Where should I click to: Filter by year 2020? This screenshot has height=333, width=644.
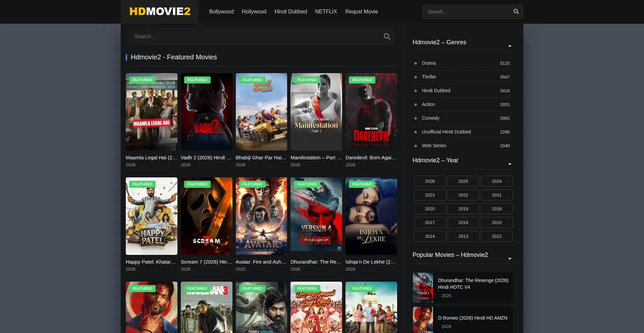(x=430, y=209)
